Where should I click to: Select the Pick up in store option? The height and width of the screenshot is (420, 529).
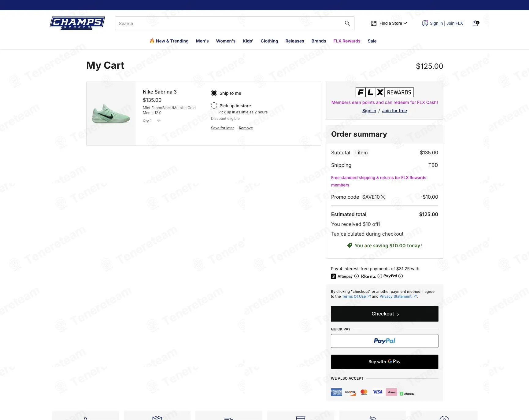[214, 105]
